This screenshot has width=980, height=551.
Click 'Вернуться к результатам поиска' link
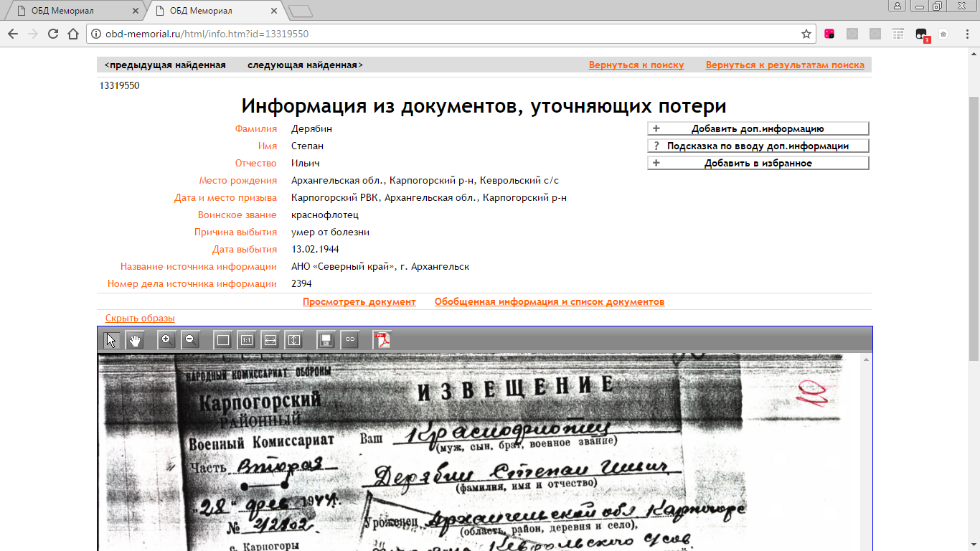[x=785, y=65]
